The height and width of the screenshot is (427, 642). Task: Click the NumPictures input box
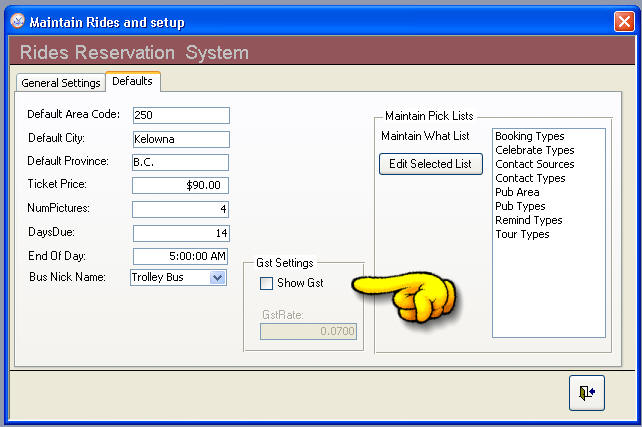click(x=180, y=209)
